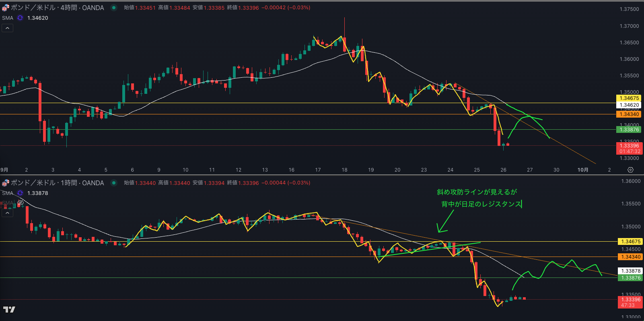Click the 10月 date label on the time axis

pos(583,170)
